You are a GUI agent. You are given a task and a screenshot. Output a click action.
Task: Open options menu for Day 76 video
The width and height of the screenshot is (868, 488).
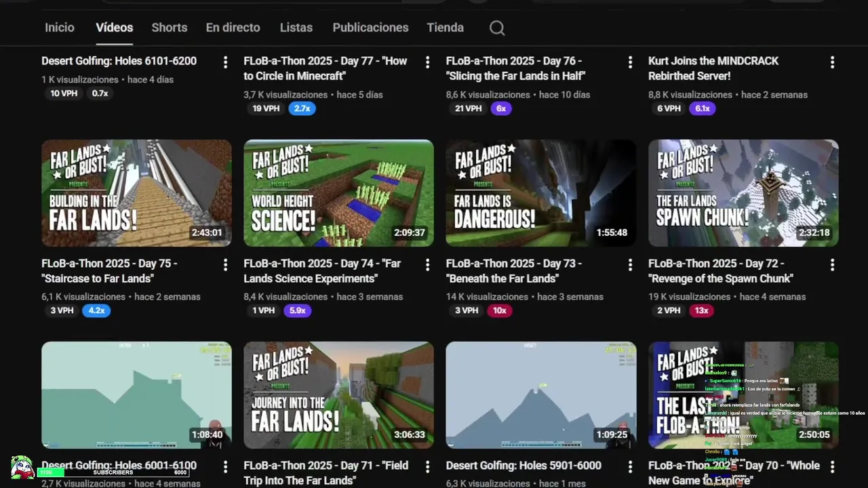[x=630, y=62]
